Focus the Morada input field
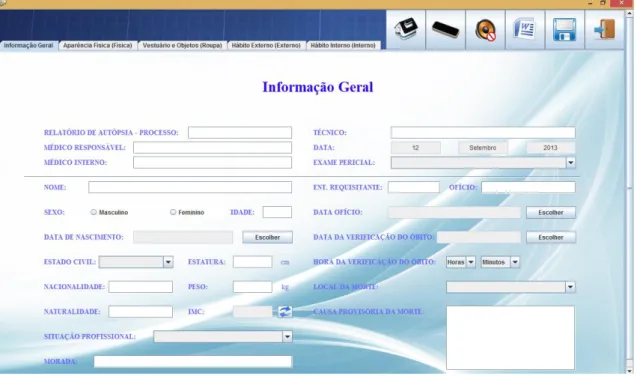Viewport: 637px width, 376px height. (x=193, y=361)
